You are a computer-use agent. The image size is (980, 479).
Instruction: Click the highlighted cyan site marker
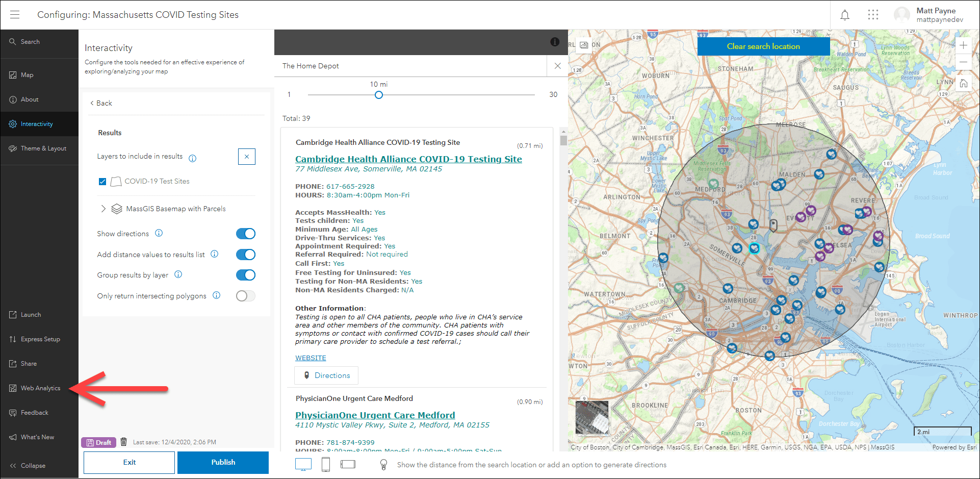coord(754,248)
